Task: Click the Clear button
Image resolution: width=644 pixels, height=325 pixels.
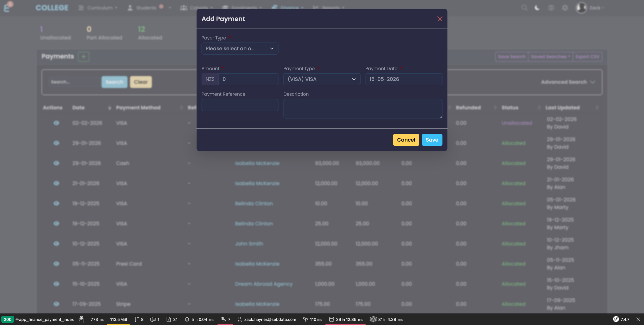Action: tap(141, 82)
